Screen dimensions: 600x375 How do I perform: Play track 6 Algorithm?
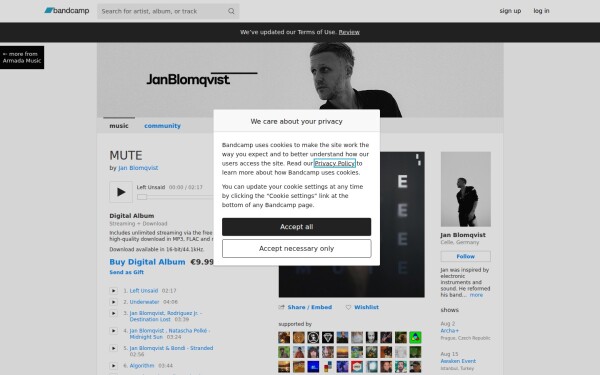coord(114,366)
